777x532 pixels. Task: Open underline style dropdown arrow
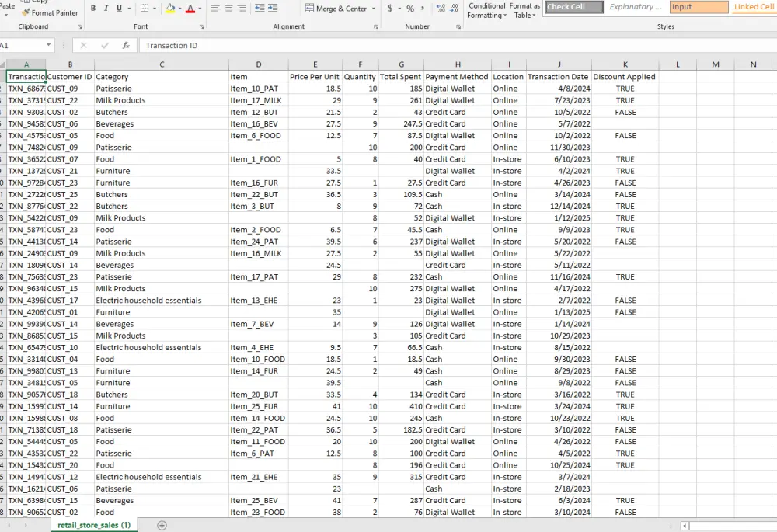click(x=129, y=9)
